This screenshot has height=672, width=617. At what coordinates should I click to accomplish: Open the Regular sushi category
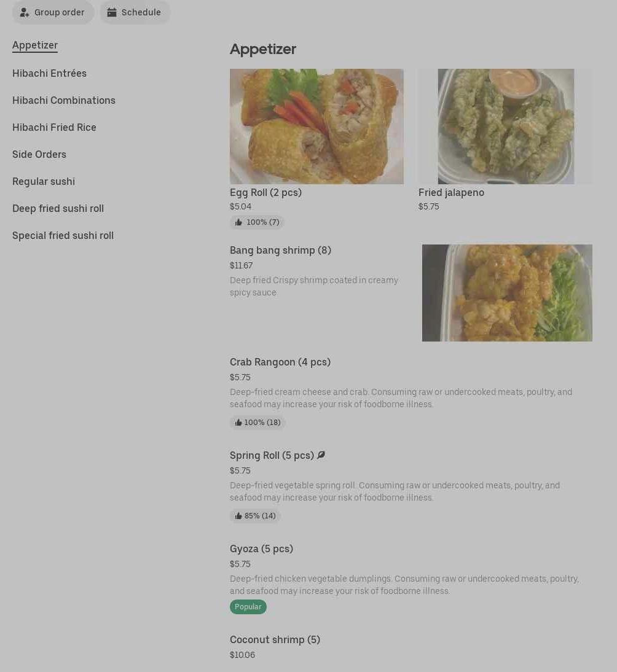click(x=43, y=181)
